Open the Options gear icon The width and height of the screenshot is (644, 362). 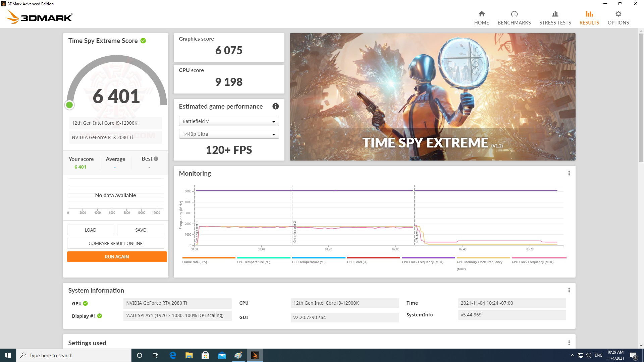618,14
